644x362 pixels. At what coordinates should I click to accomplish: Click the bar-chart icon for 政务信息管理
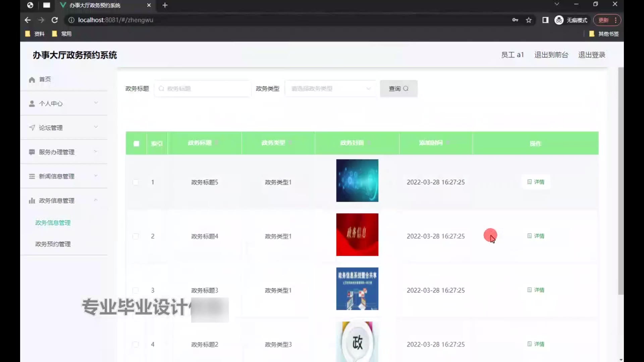pos(32,201)
